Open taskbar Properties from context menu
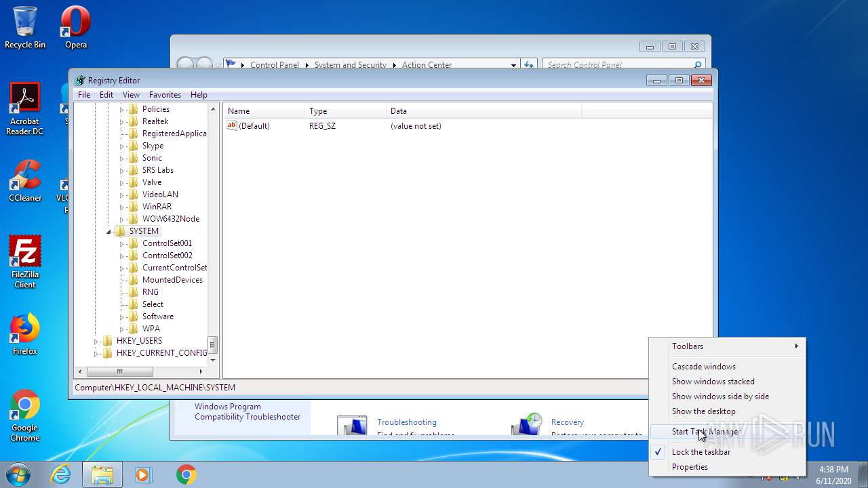 (x=728, y=467)
